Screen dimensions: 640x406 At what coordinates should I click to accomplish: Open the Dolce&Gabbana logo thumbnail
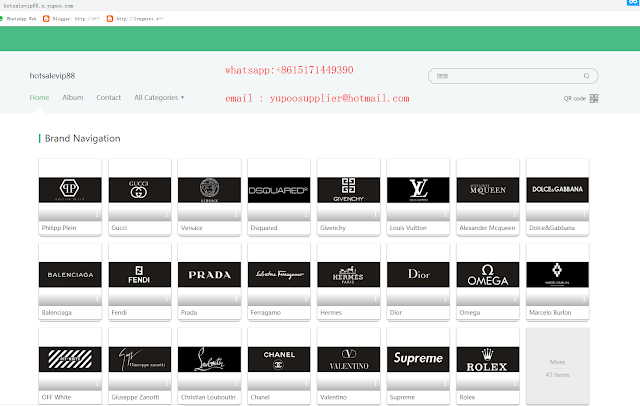[x=558, y=190]
